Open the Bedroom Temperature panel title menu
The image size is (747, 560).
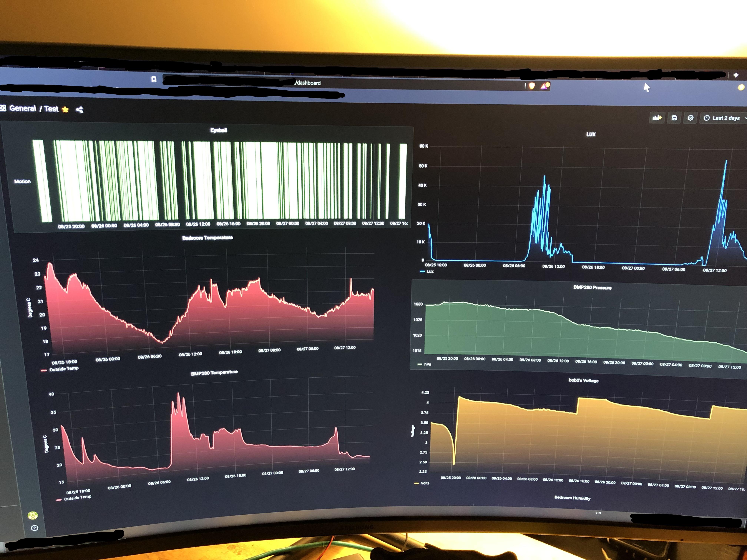pos(207,238)
